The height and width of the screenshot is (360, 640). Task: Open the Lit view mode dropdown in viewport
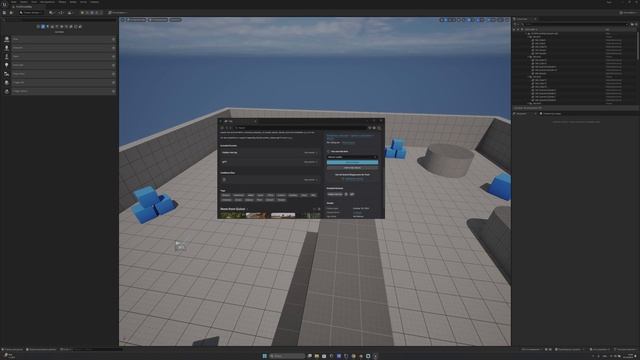tap(158, 20)
